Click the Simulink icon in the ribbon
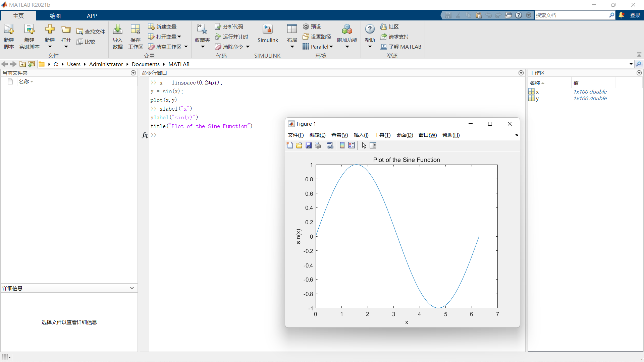The image size is (644, 362). click(x=268, y=30)
